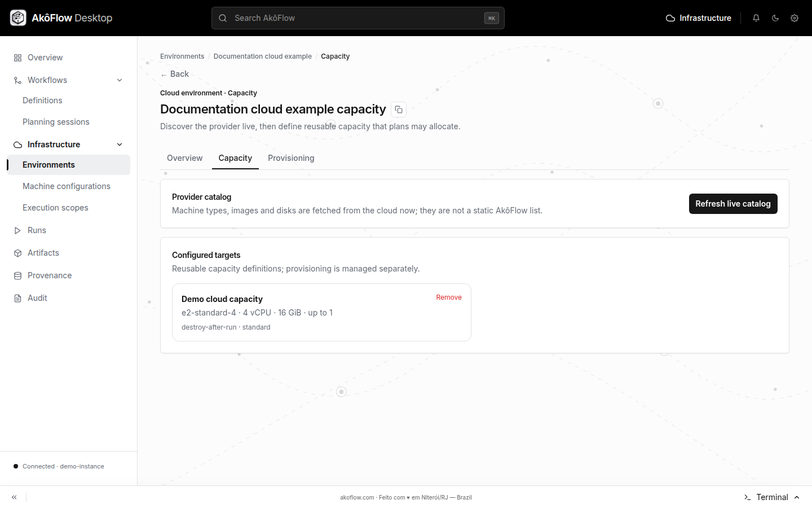Image resolution: width=812 pixels, height=508 pixels.
Task: Focus the Search AkôFlow field
Action: (x=358, y=18)
